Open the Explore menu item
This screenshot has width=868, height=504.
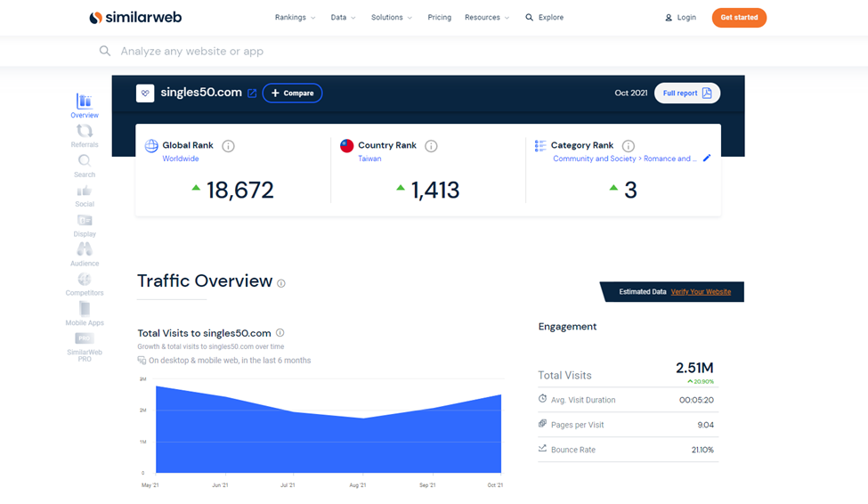point(544,18)
